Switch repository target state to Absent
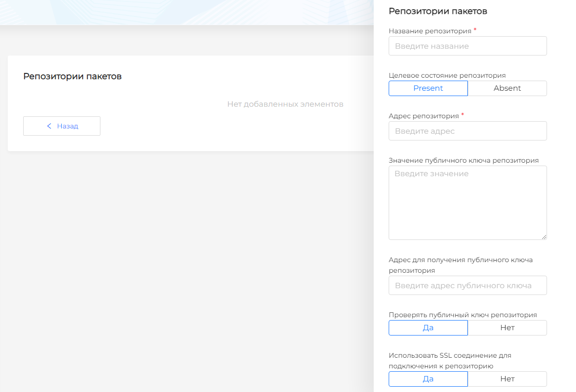 (x=507, y=88)
